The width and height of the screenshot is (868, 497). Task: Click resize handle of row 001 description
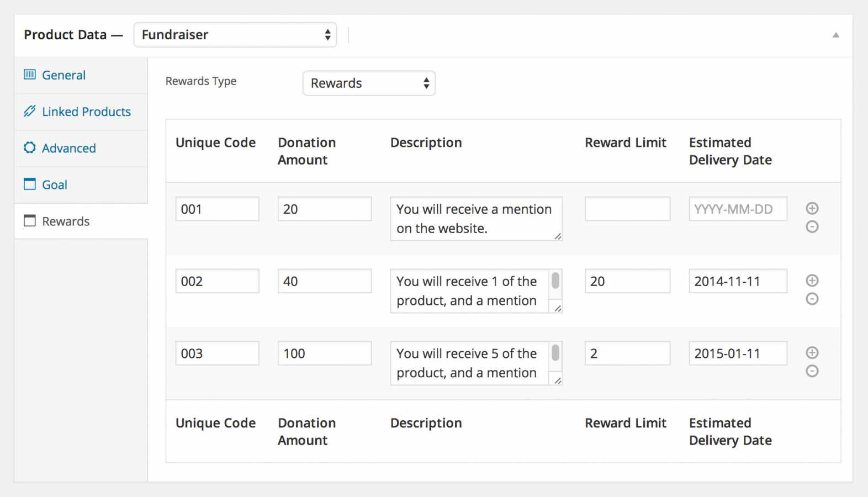click(558, 236)
